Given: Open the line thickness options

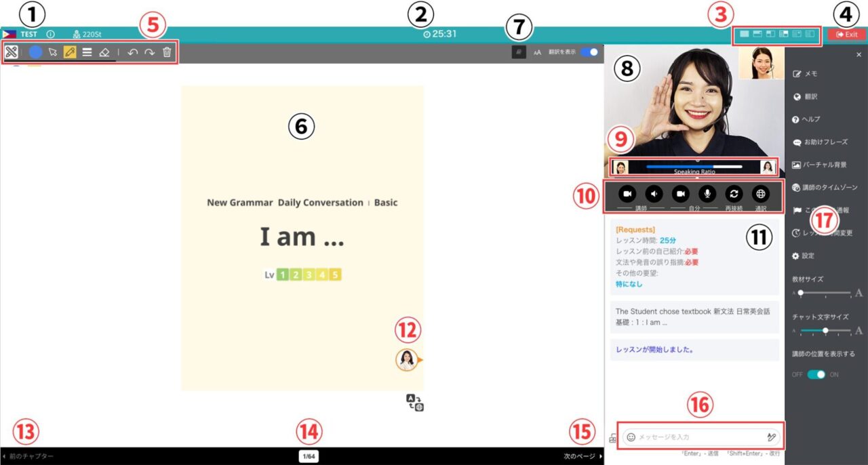Looking at the screenshot, I should point(87,52).
